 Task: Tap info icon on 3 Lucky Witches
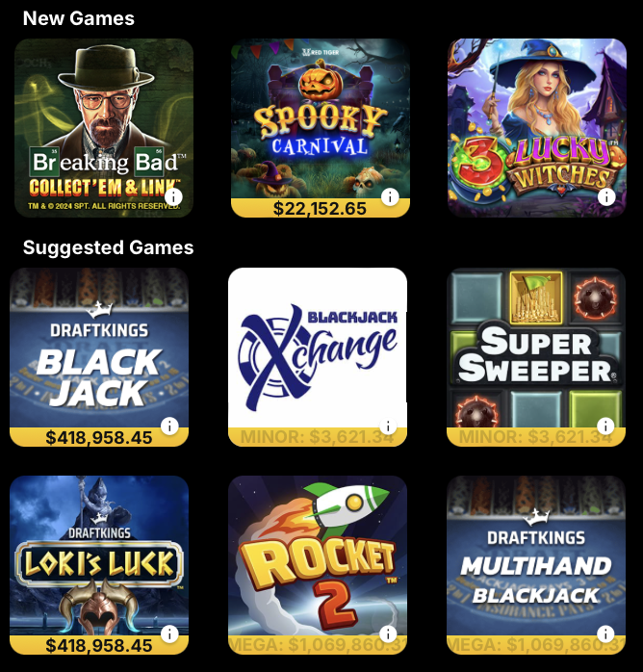(x=606, y=197)
